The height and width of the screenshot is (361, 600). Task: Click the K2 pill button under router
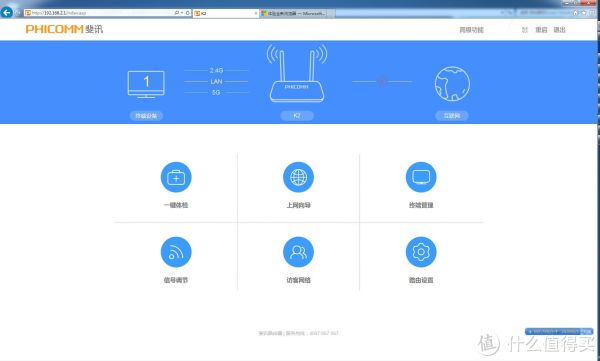(x=297, y=116)
